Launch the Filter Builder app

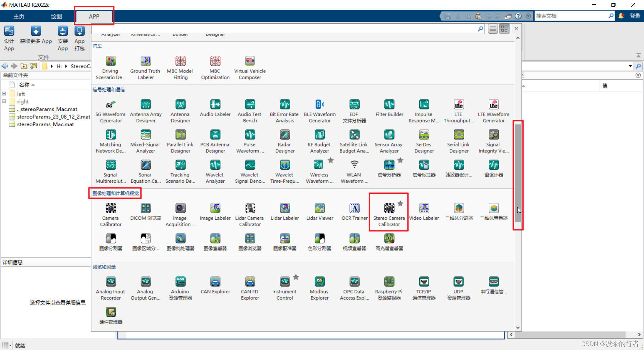[389, 108]
